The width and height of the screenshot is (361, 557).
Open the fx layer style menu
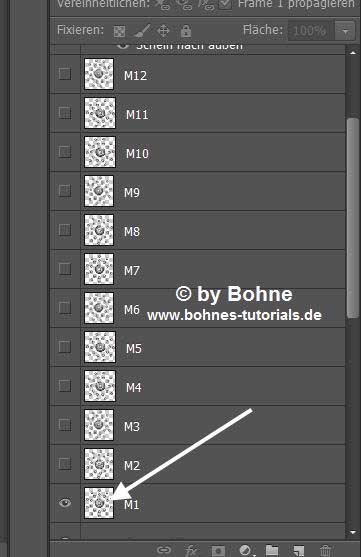coord(191,550)
